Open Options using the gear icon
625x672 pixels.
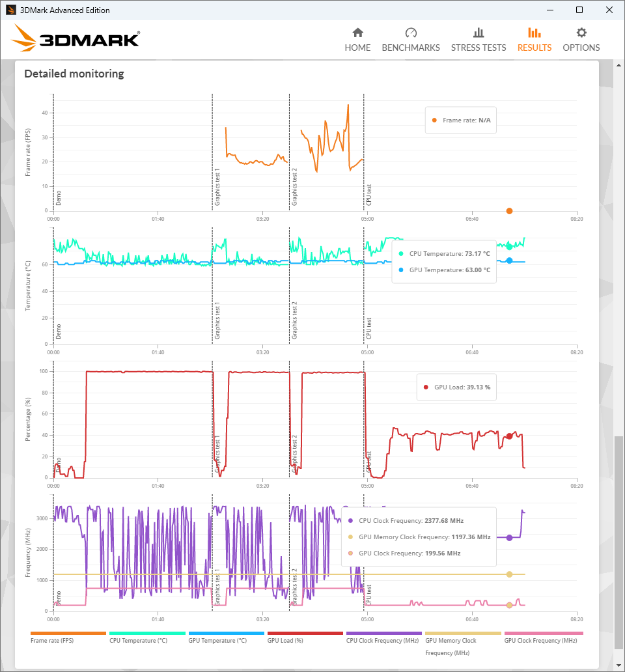581,33
